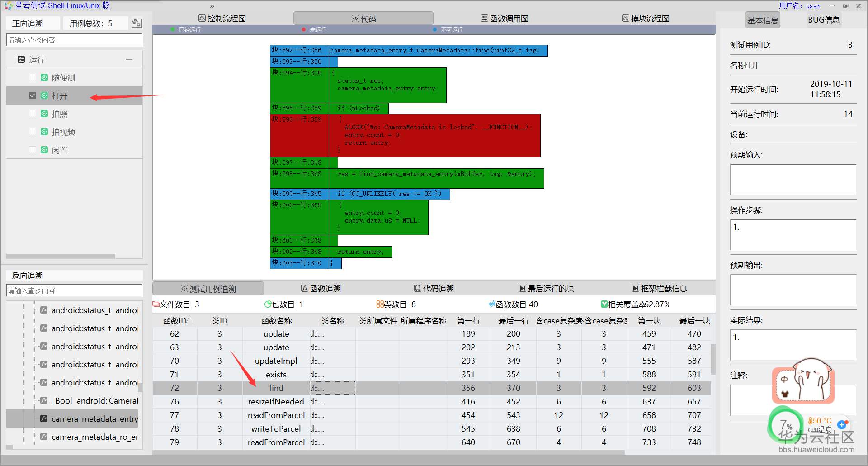
Task: Select the writeToParcel function row
Action: coord(432,428)
